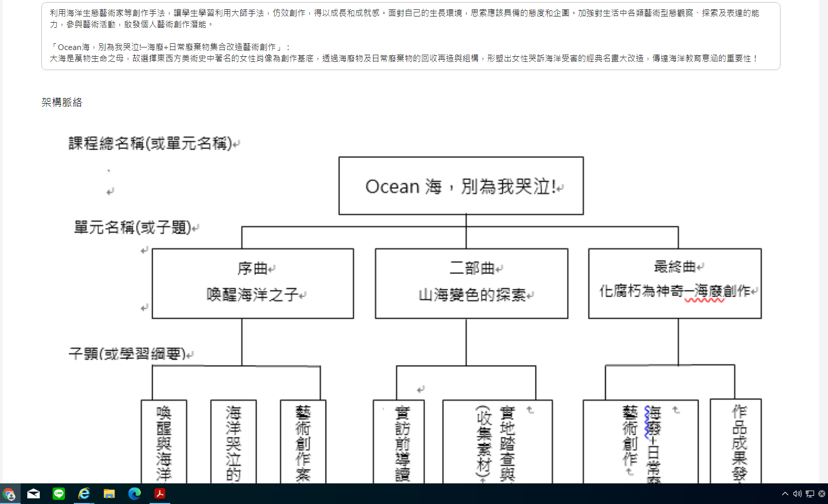Click the vertical '喚醒與海洋' box
Viewport: 828px width, 504px height.
164,442
